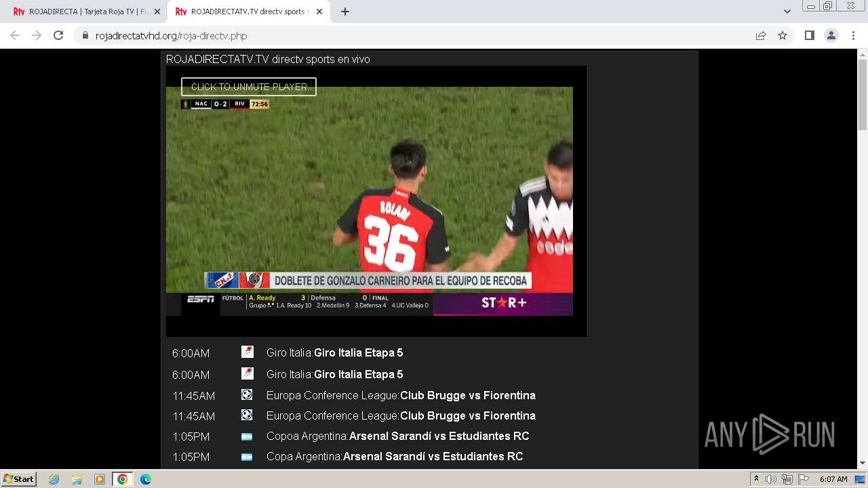Screen dimensions: 868x488
Task: Open the Chrome three-dot menu
Action: (x=853, y=35)
